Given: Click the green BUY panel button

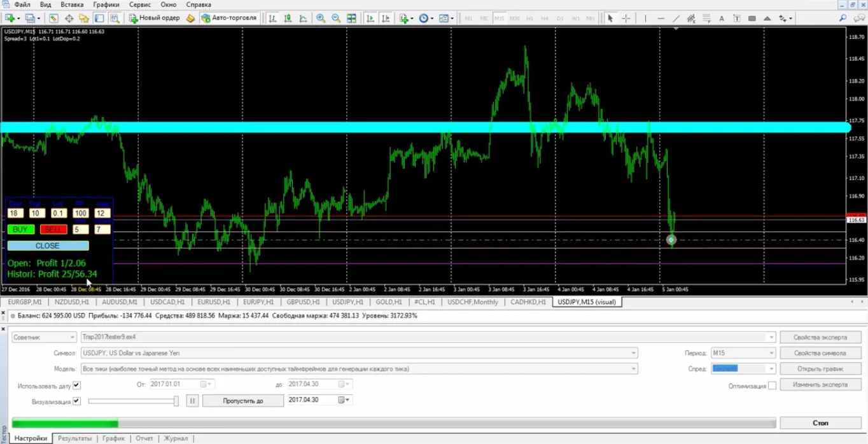Looking at the screenshot, I should pyautogui.click(x=20, y=230).
